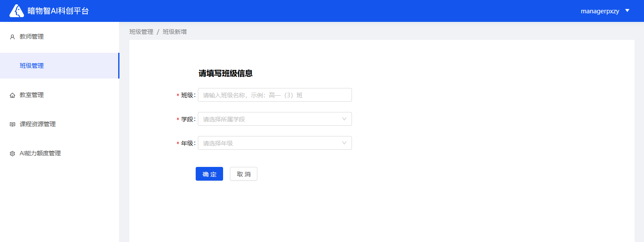This screenshot has width=644, height=242.
Task: Open the 请选择年级 select box
Action: [275, 143]
